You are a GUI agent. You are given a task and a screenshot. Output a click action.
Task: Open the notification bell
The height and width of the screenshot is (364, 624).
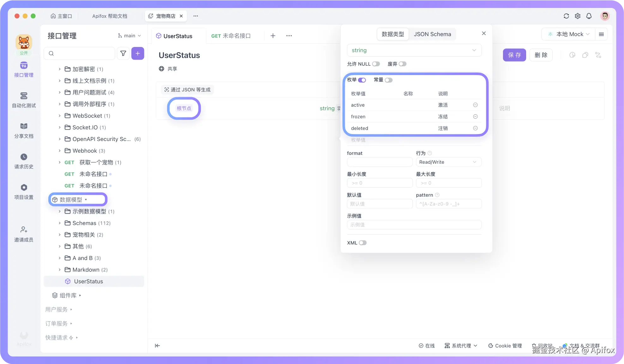pos(589,16)
